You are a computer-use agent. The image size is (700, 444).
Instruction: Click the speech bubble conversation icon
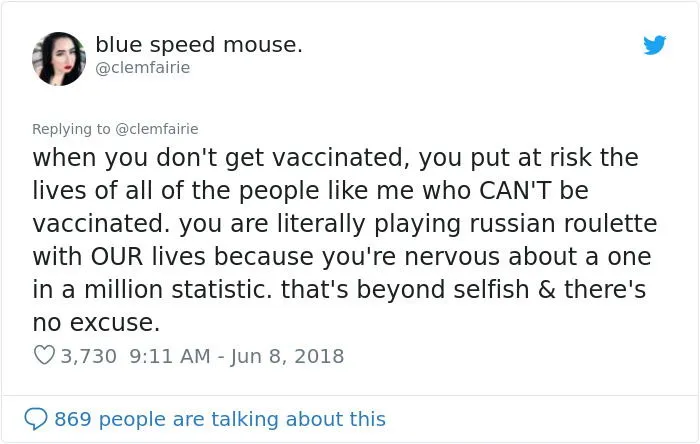pyautogui.click(x=37, y=419)
